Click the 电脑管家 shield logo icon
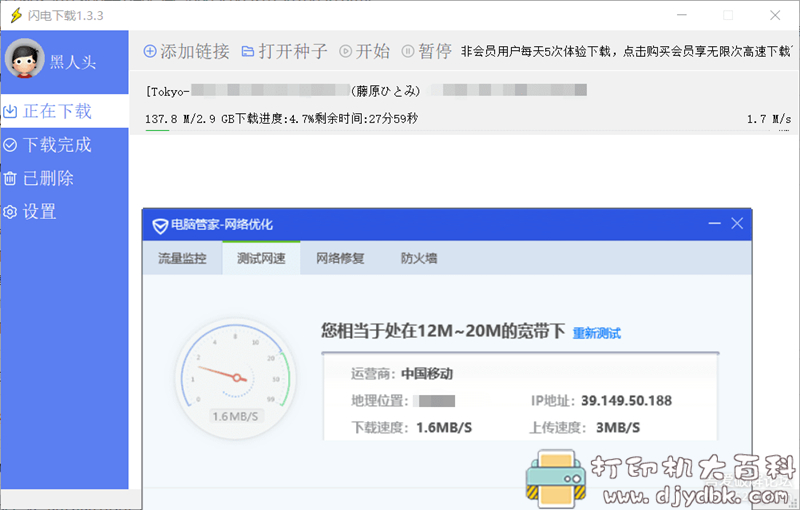Image resolution: width=800 pixels, height=510 pixels. coord(160,225)
